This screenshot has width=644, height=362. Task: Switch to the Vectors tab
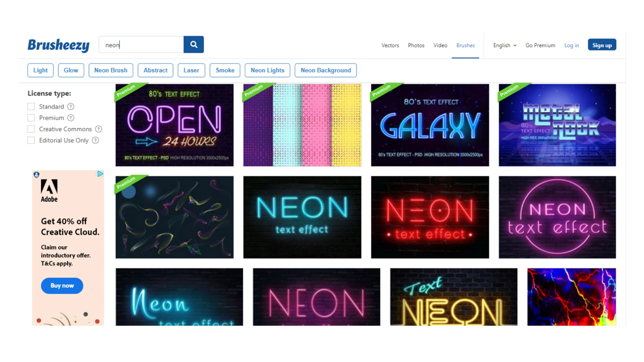[x=390, y=45]
